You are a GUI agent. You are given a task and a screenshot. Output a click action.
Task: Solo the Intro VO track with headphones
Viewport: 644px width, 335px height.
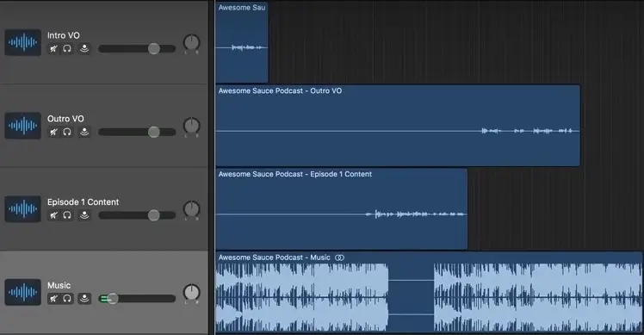click(67, 49)
